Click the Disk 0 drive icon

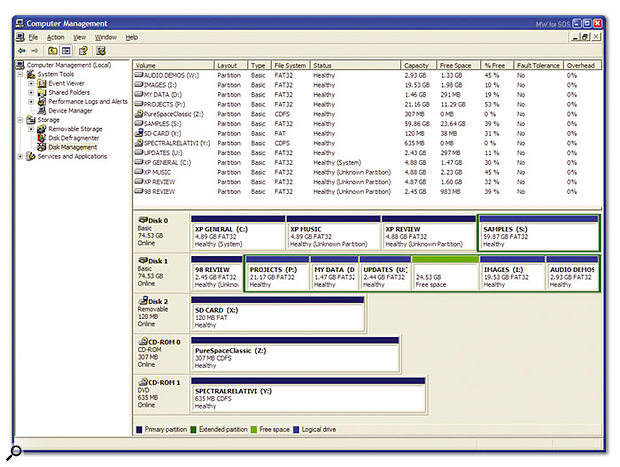point(143,220)
